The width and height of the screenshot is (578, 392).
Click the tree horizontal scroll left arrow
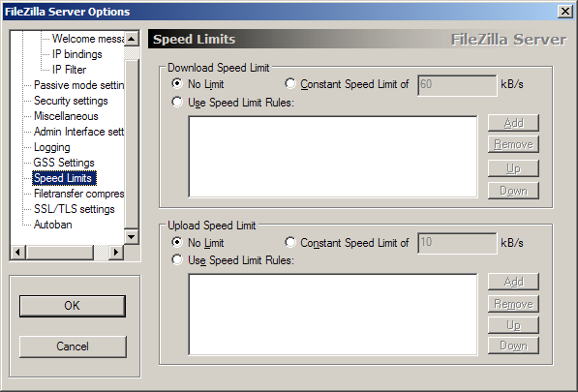tap(17, 253)
